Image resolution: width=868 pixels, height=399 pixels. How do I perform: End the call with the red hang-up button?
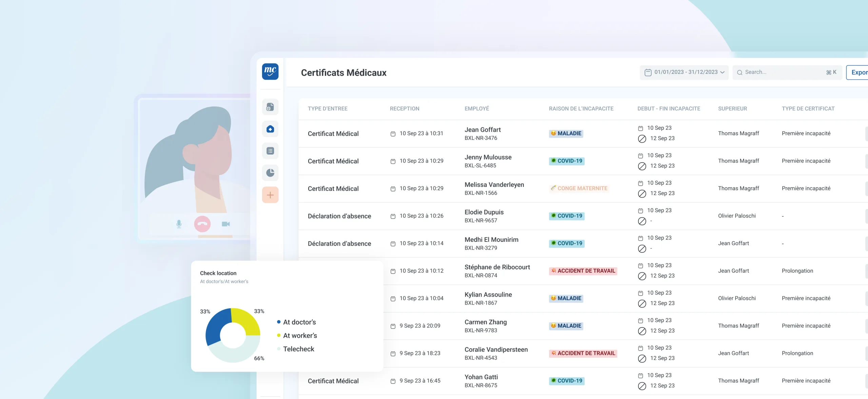(x=202, y=224)
